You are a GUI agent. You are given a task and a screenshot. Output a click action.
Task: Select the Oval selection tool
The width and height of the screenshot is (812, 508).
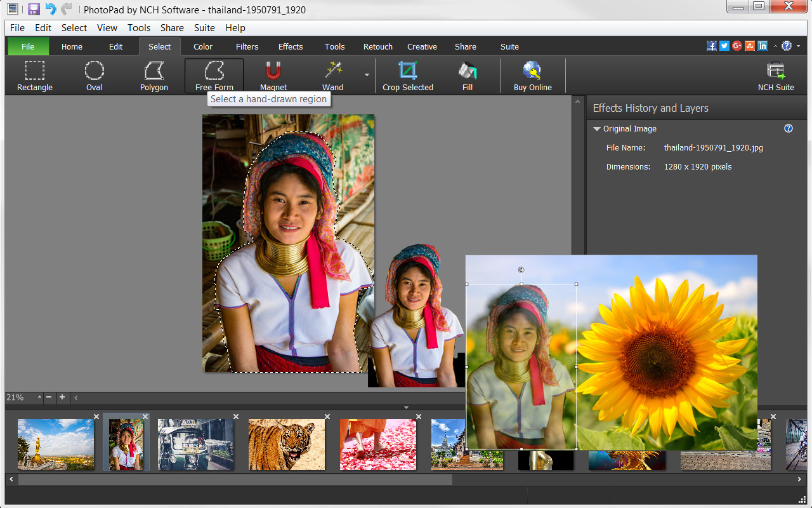94,75
